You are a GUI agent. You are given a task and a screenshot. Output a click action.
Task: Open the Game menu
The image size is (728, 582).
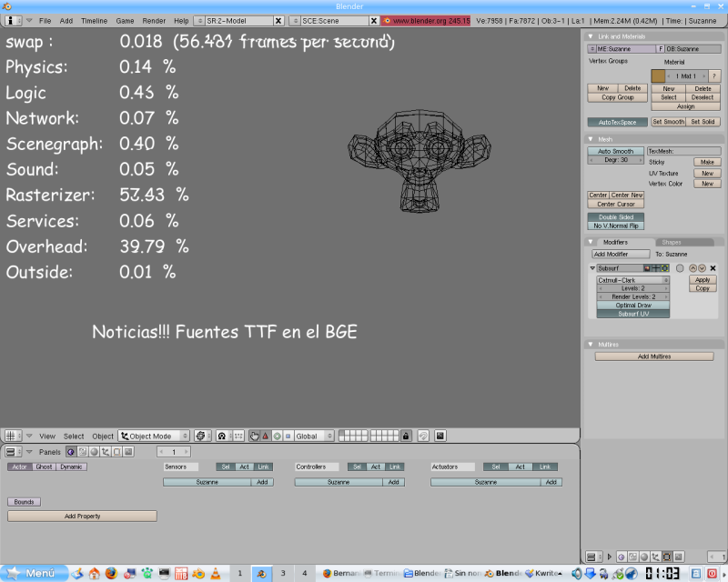coord(125,21)
